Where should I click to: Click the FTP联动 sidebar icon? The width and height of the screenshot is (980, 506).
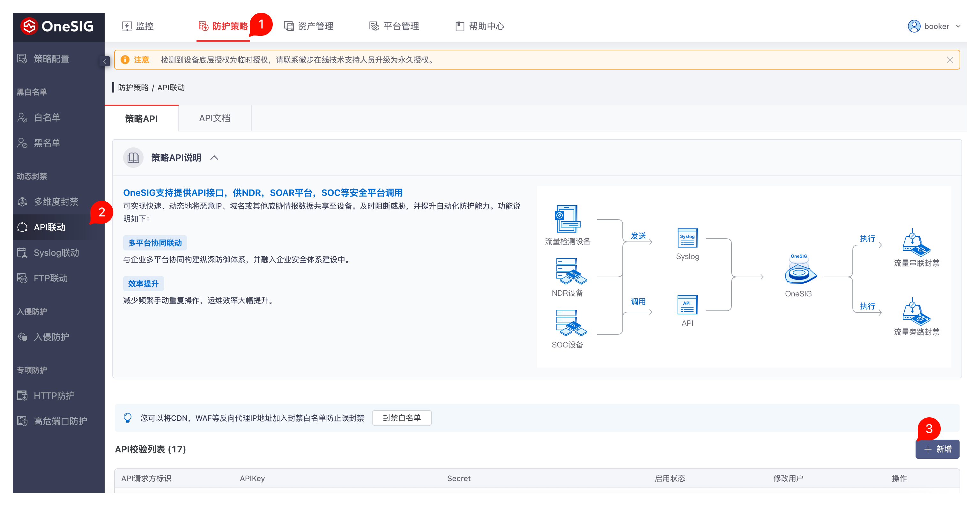(22, 278)
